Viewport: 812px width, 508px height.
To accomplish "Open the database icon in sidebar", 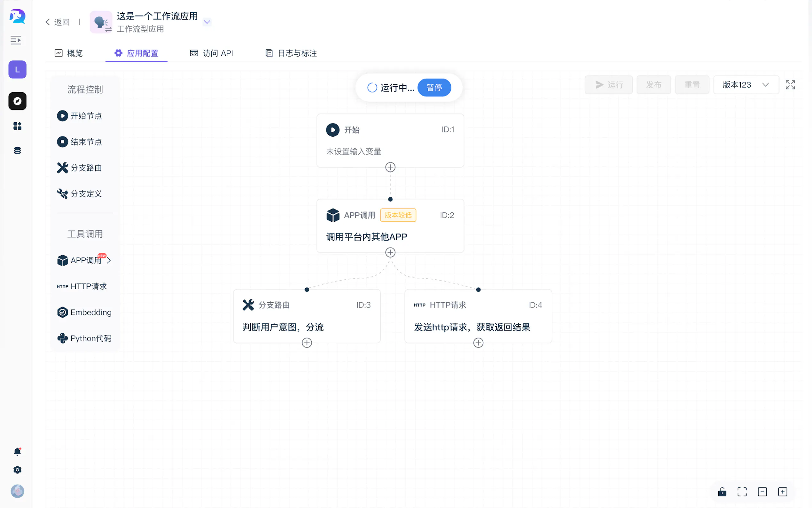I will click(x=18, y=151).
